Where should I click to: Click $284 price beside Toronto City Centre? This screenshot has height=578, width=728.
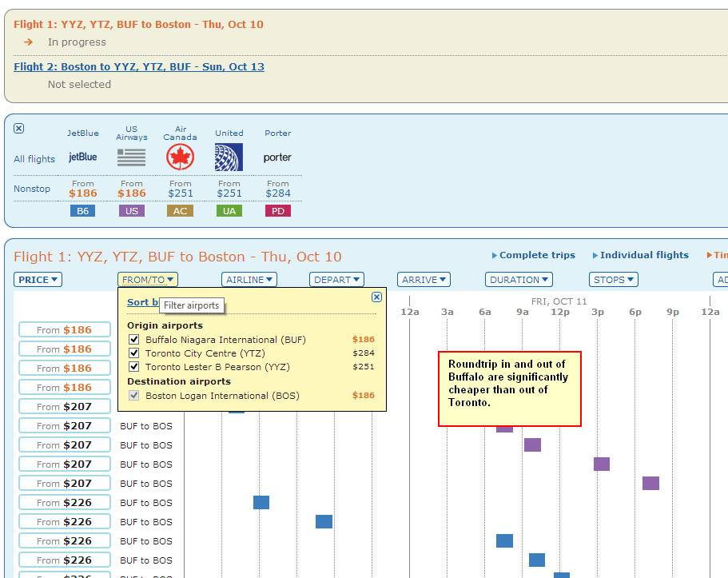click(364, 353)
